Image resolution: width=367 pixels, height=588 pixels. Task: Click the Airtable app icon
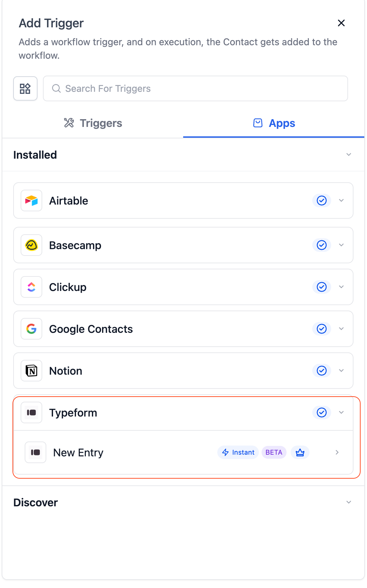coord(31,201)
